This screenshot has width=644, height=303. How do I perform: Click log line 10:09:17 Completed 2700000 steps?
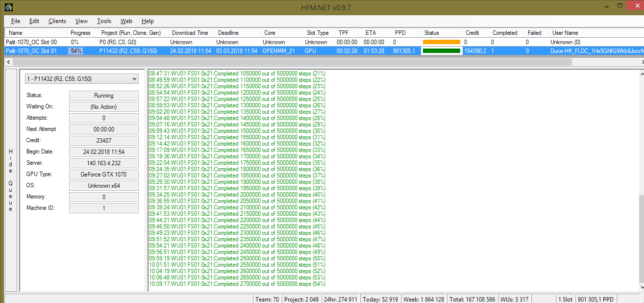(237, 284)
